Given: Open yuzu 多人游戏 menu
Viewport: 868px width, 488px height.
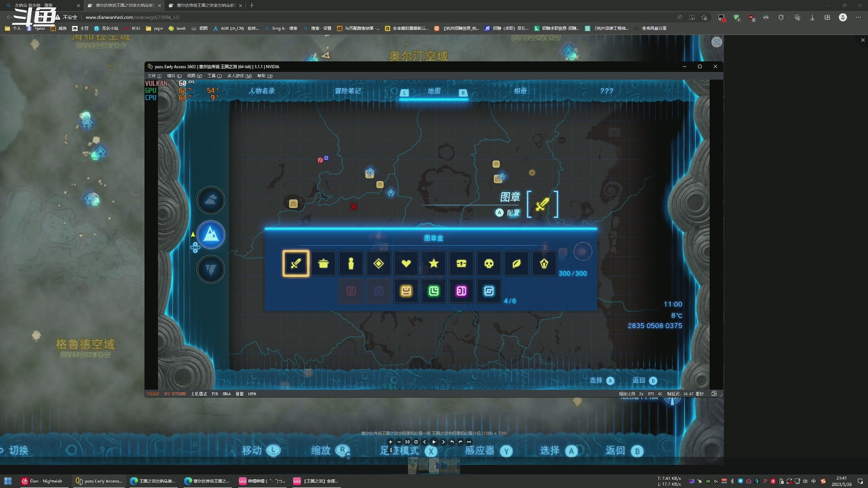Looking at the screenshot, I should (239, 76).
